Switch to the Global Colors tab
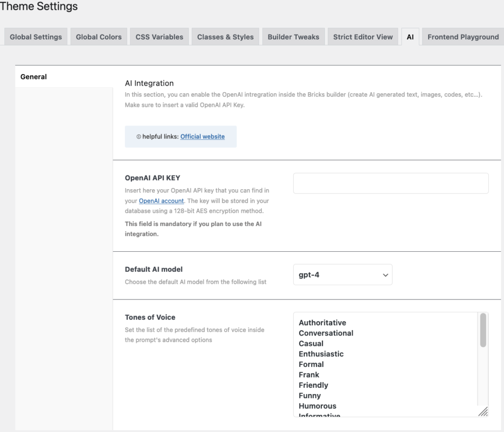504x432 pixels. 98,37
